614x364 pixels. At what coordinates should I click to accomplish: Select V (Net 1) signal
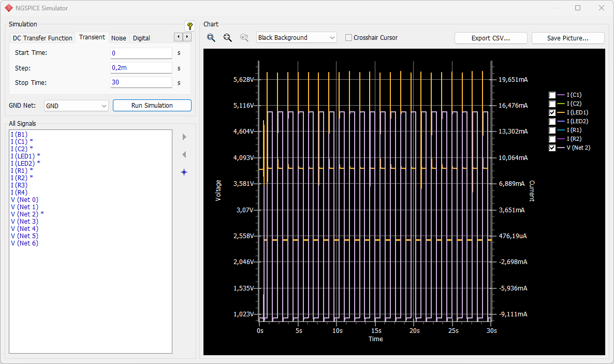[x=24, y=207]
